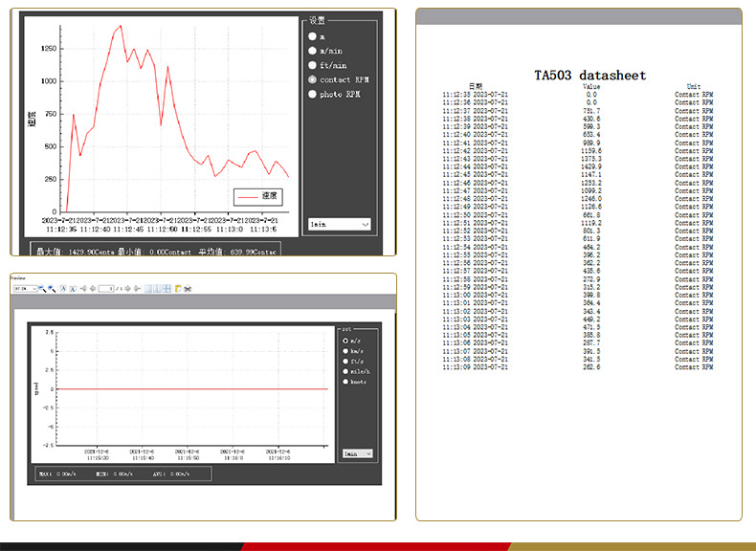The height and width of the screenshot is (551, 756).
Task: Click datasheet value '1375.3'
Action: 591,159
